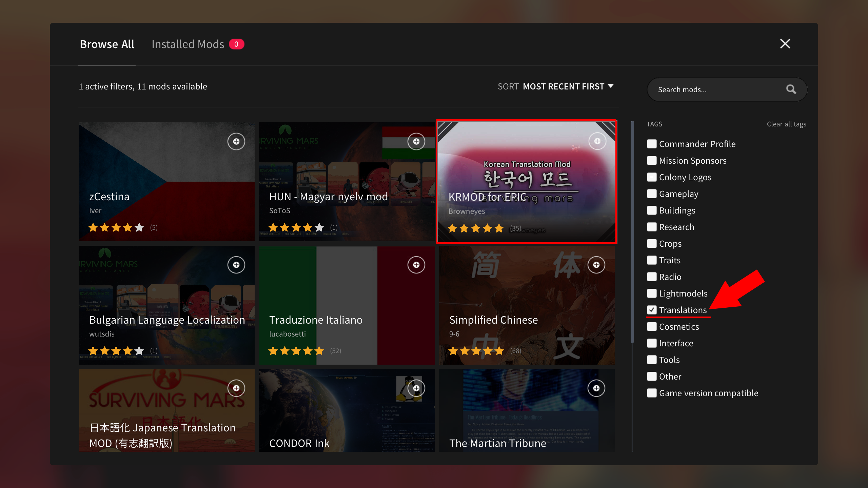Screen dimensions: 868x488
Task: Click Simplified Chinese star rating
Action: tap(476, 351)
